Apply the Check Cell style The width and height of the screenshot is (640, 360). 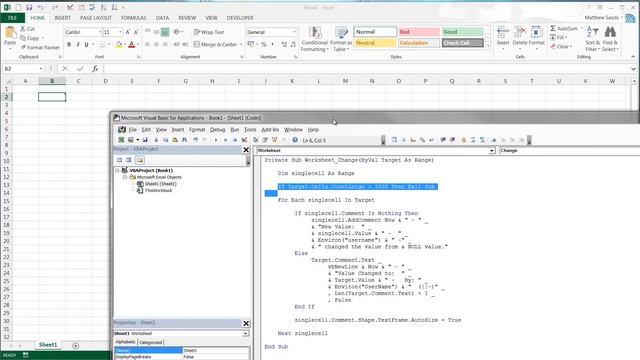(462, 42)
